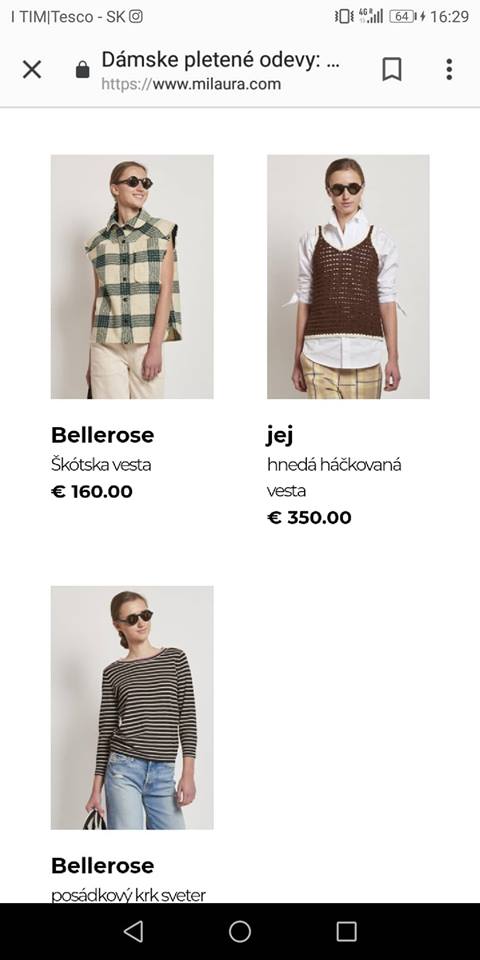Tap the Dámske pletené odevy page title
Viewport: 480px width, 960px height.
(x=221, y=60)
